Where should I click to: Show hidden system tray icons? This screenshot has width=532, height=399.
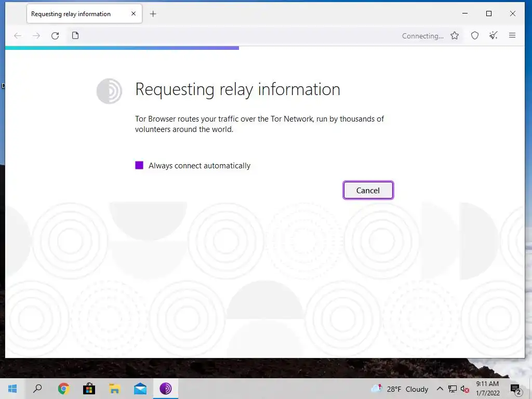[x=440, y=389]
